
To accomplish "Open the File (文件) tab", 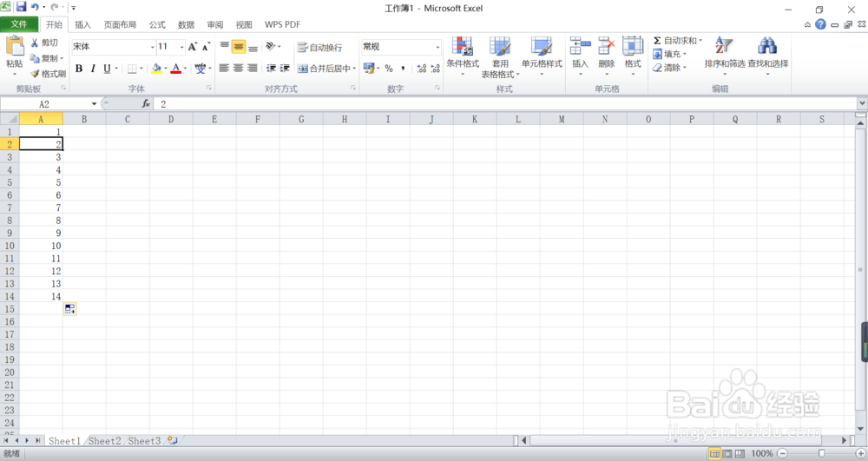I will [19, 24].
